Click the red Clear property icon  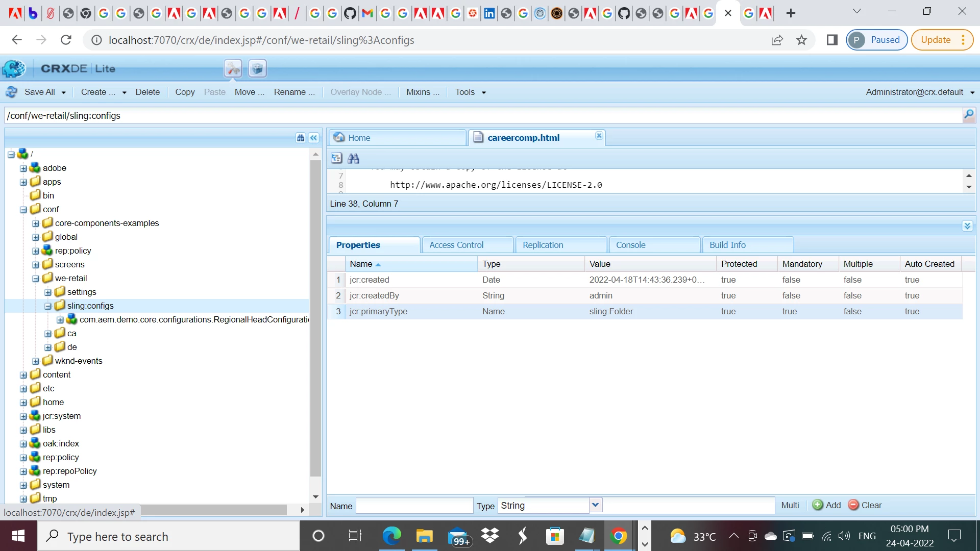pyautogui.click(x=853, y=505)
